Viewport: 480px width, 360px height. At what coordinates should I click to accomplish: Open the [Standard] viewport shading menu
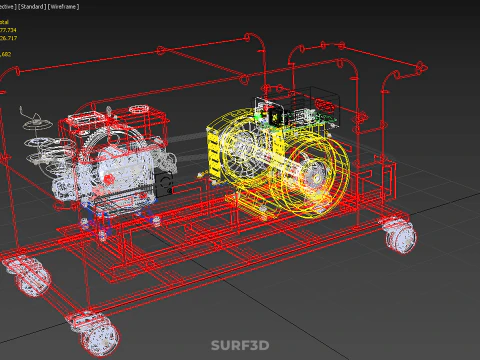pyautogui.click(x=32, y=7)
